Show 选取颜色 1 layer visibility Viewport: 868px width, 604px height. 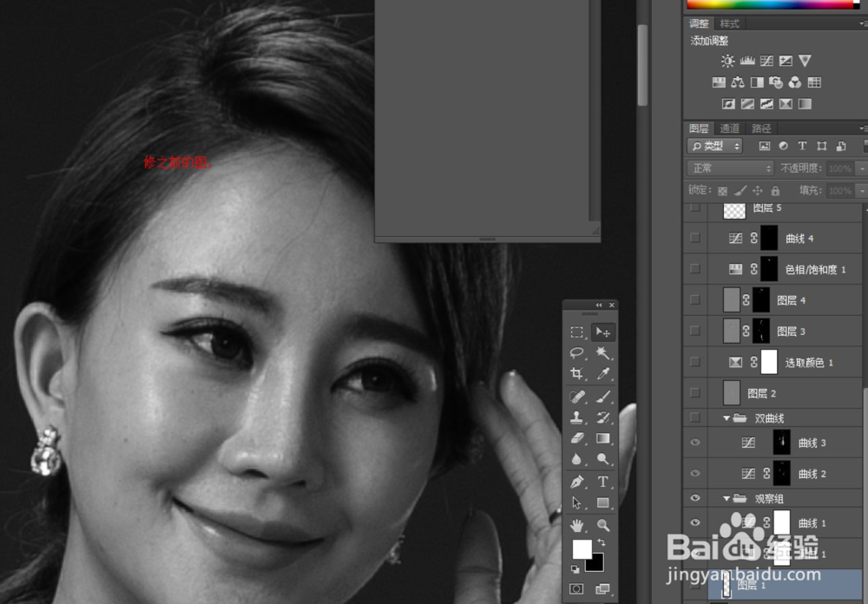coord(695,362)
